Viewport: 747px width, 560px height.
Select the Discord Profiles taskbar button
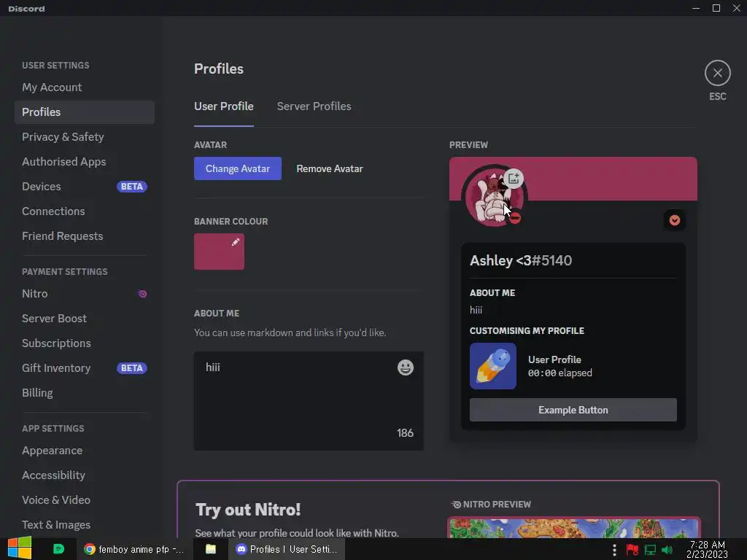click(x=286, y=549)
